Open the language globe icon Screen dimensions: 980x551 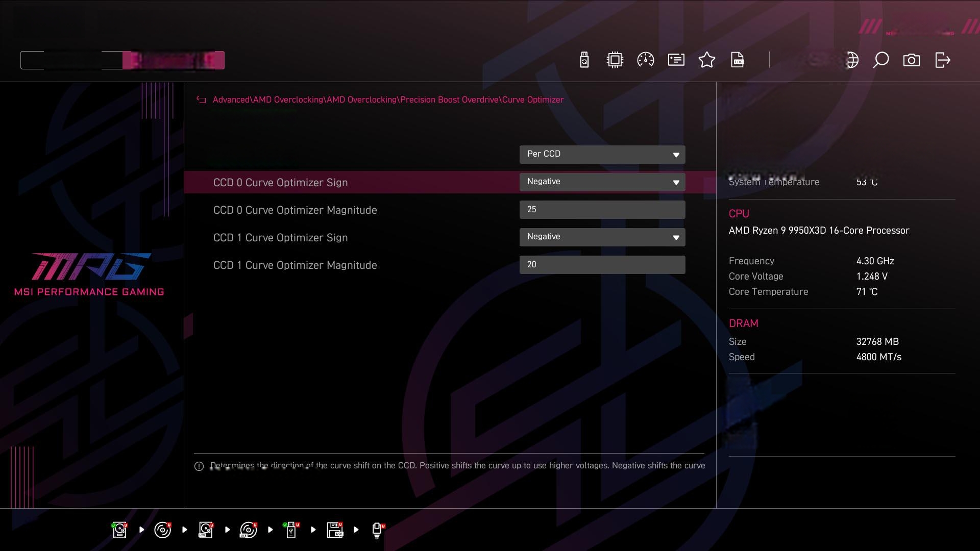point(852,60)
